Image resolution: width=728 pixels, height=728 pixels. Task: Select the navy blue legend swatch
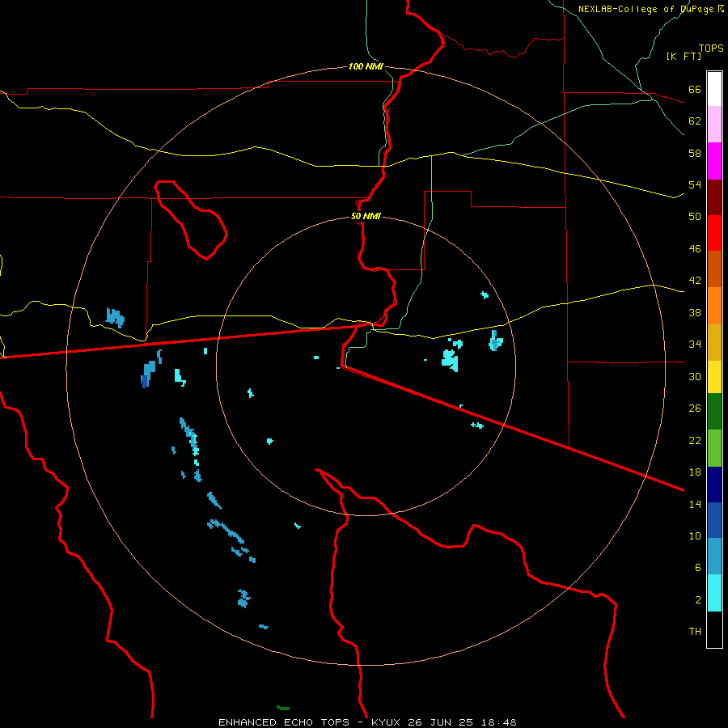(x=714, y=485)
